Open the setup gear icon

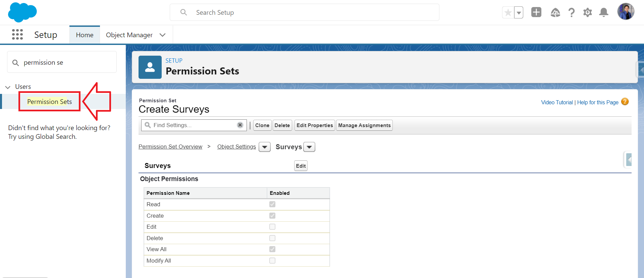[x=588, y=13]
